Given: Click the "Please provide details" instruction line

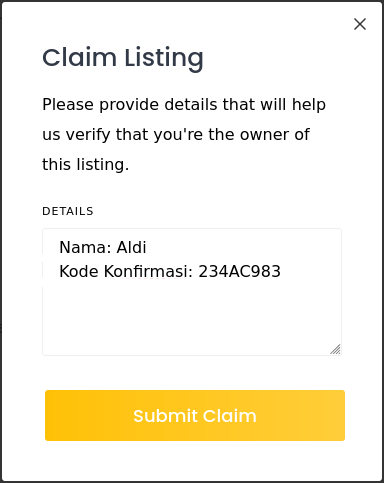Looking at the screenshot, I should point(184,105).
